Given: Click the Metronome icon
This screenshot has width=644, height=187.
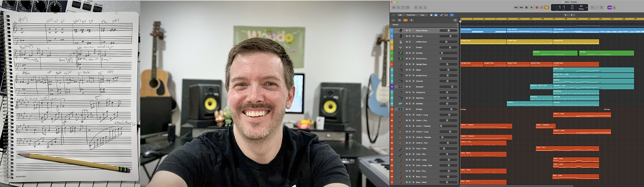Looking at the screenshot, I should [614, 7].
